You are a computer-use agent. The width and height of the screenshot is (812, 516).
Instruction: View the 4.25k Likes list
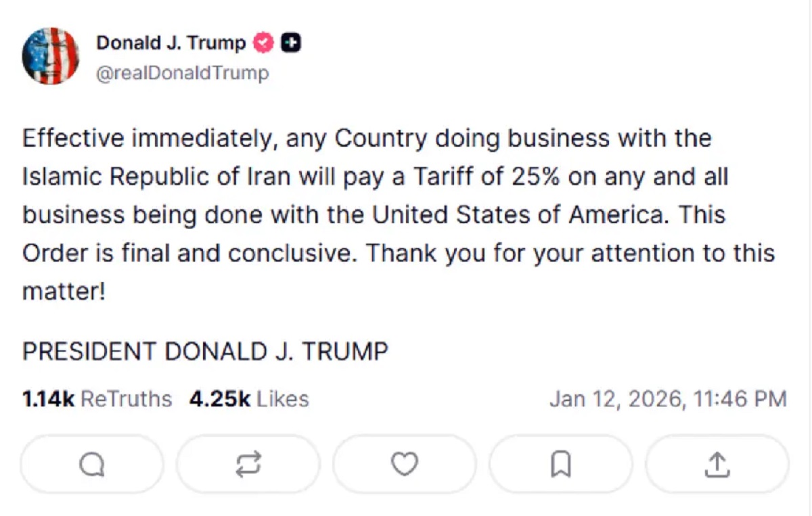coord(249,399)
